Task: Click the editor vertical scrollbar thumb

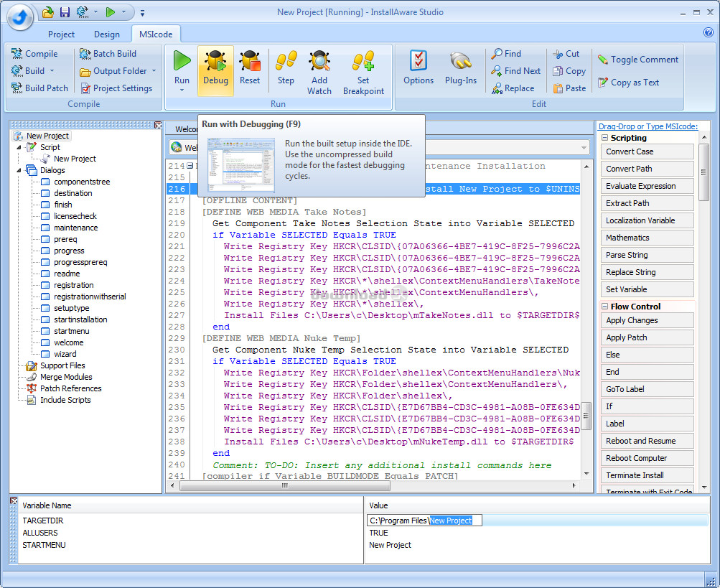Action: (x=586, y=415)
